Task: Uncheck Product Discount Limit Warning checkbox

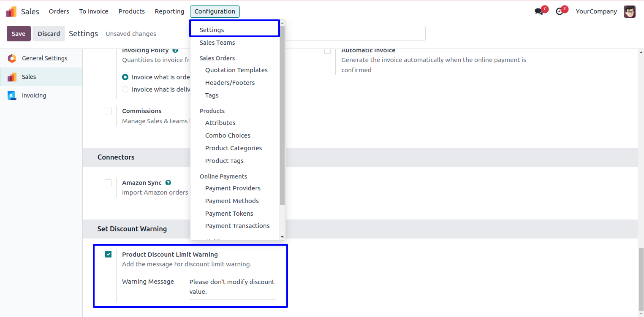Action: coord(108,254)
